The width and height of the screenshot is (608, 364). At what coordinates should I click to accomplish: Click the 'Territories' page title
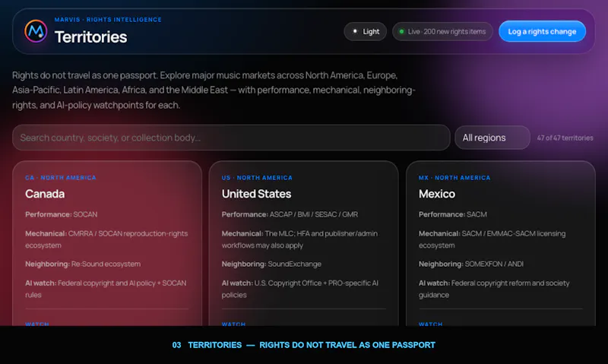(x=90, y=37)
